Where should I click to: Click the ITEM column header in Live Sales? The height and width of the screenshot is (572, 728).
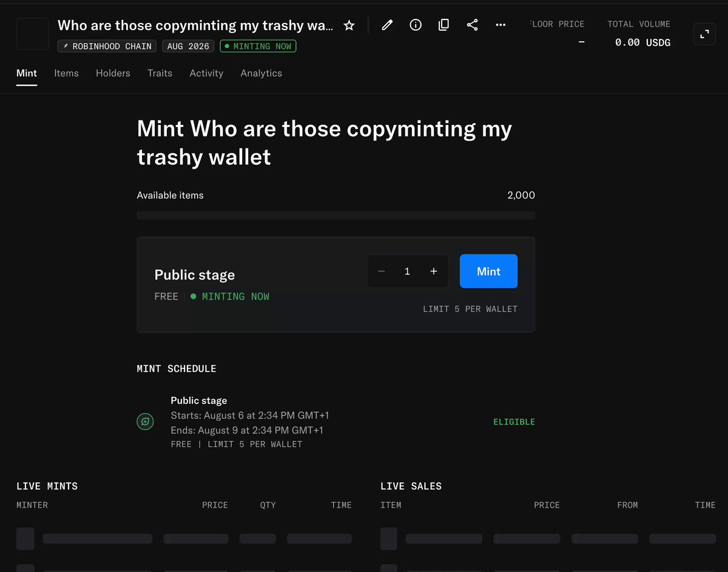click(x=391, y=505)
